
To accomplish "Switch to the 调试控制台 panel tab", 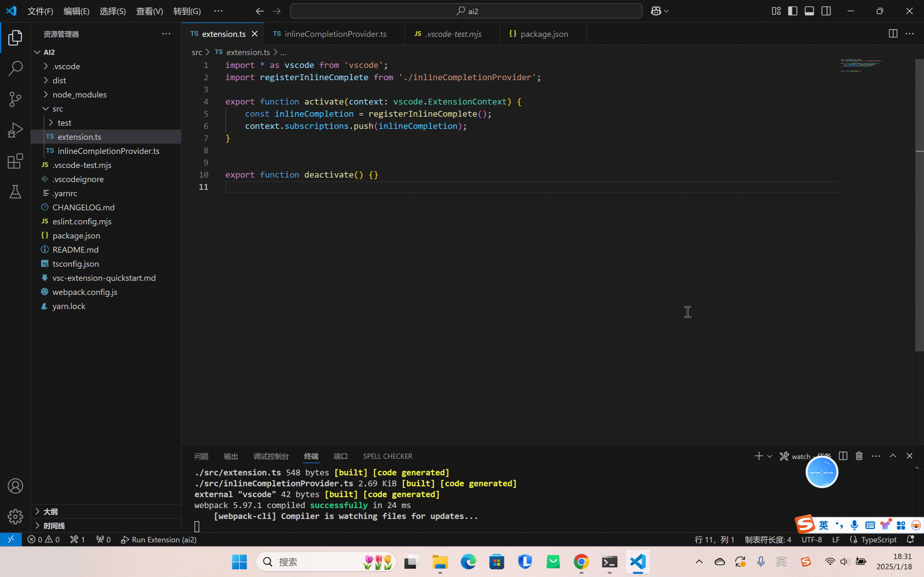I will [271, 456].
